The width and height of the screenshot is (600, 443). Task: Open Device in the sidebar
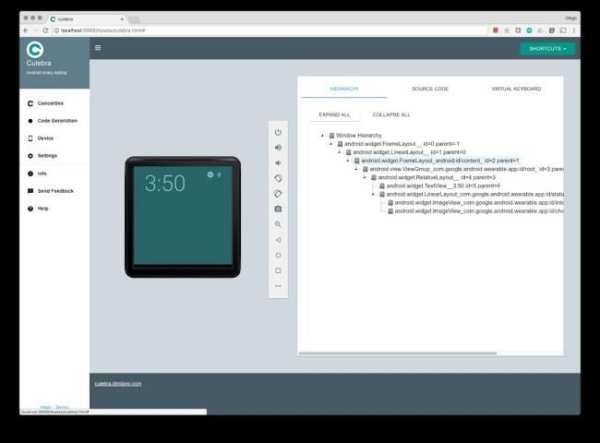coord(55,138)
